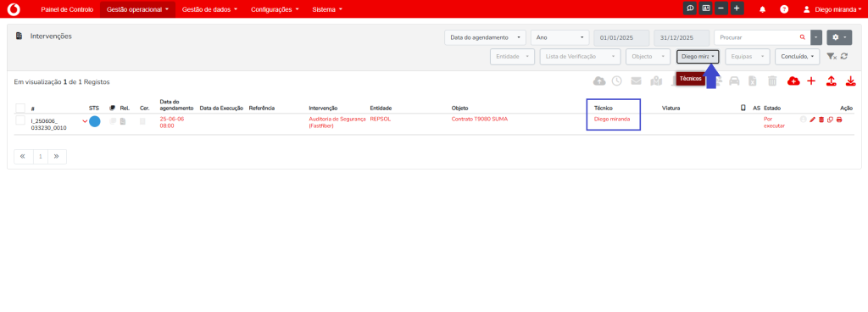868x312 pixels.
Task: Expand the Ano period dropdown
Action: [560, 37]
